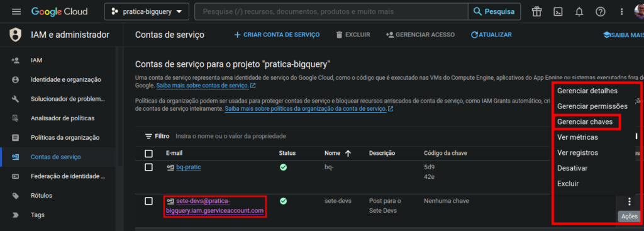
Task: Activate Cloud Shell terminal icon
Action: (x=558, y=11)
